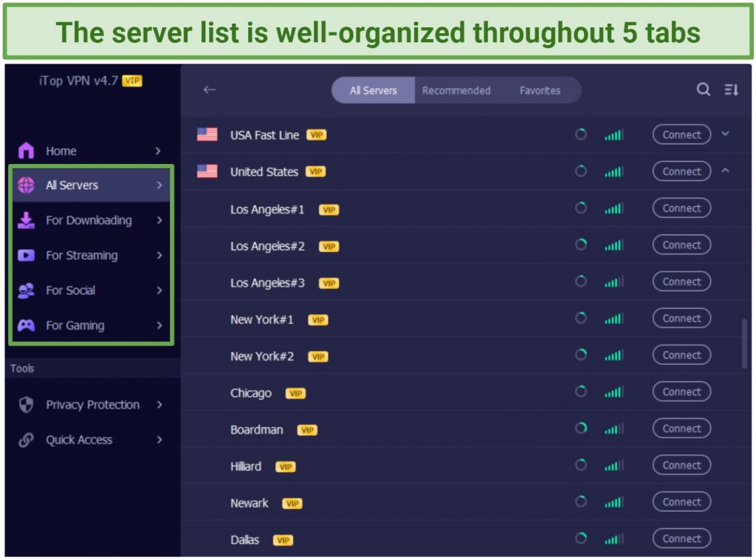Viewport: 756px width, 560px height.
Task: Switch to the Recommended tab
Action: pos(456,90)
